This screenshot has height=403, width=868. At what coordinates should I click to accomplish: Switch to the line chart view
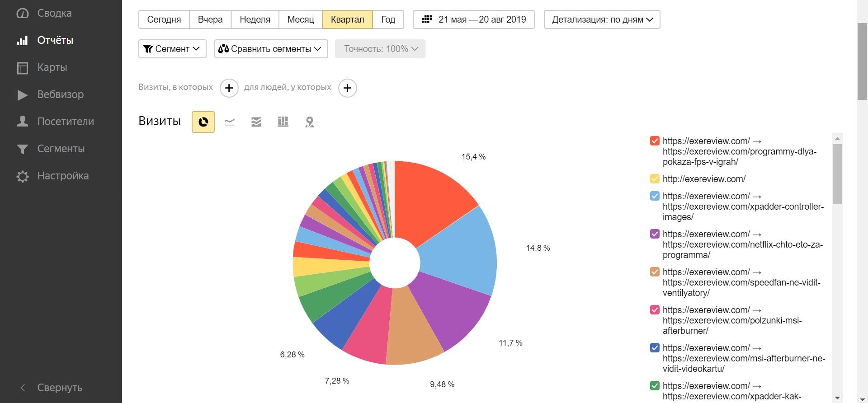tap(230, 122)
